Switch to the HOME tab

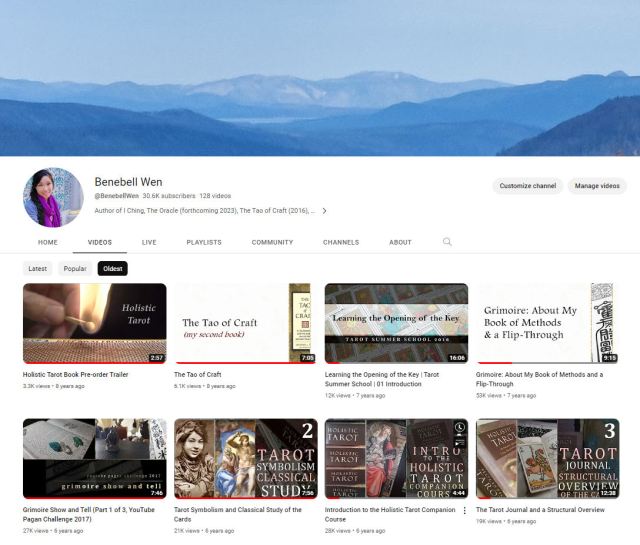(x=48, y=242)
